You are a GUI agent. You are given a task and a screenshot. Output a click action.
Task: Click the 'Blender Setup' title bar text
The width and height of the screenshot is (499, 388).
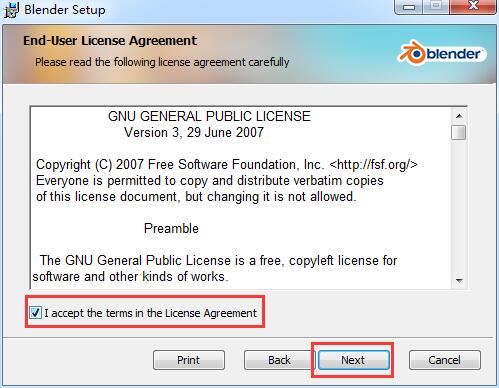tap(65, 10)
